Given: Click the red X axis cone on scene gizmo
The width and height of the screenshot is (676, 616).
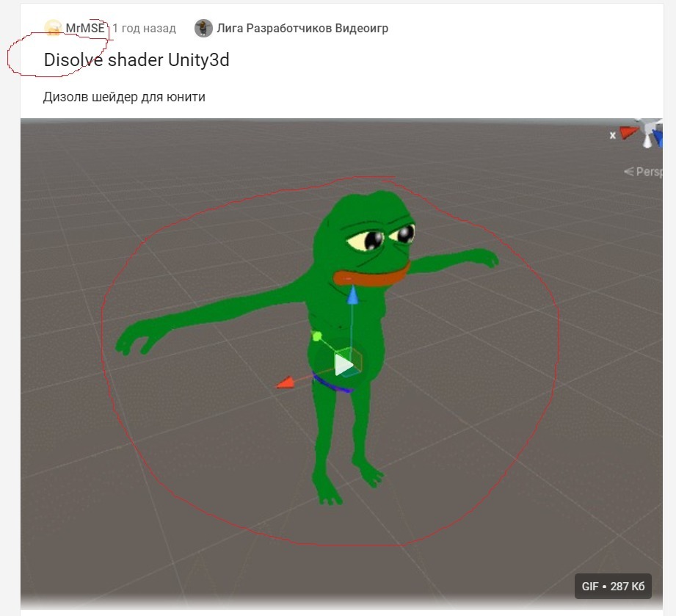Looking at the screenshot, I should (628, 133).
